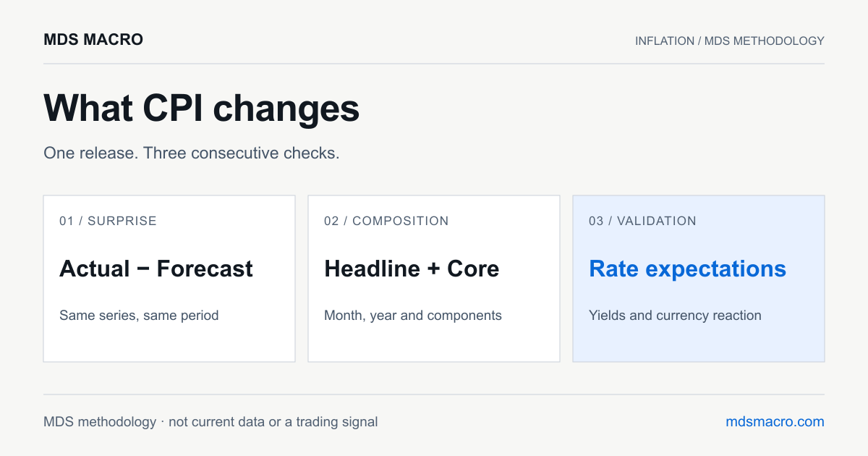Viewport: 868px width, 456px height.
Task: Click the MDS MACRO brand title
Action: [93, 40]
